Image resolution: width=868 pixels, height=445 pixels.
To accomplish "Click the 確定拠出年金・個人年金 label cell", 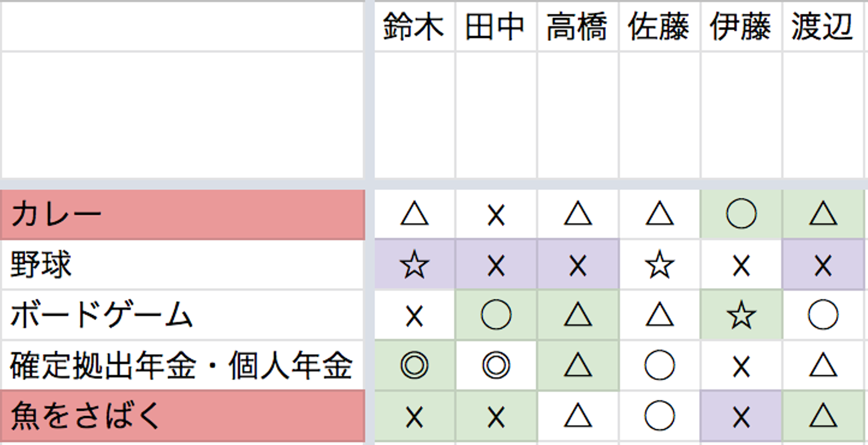I will pos(182,365).
